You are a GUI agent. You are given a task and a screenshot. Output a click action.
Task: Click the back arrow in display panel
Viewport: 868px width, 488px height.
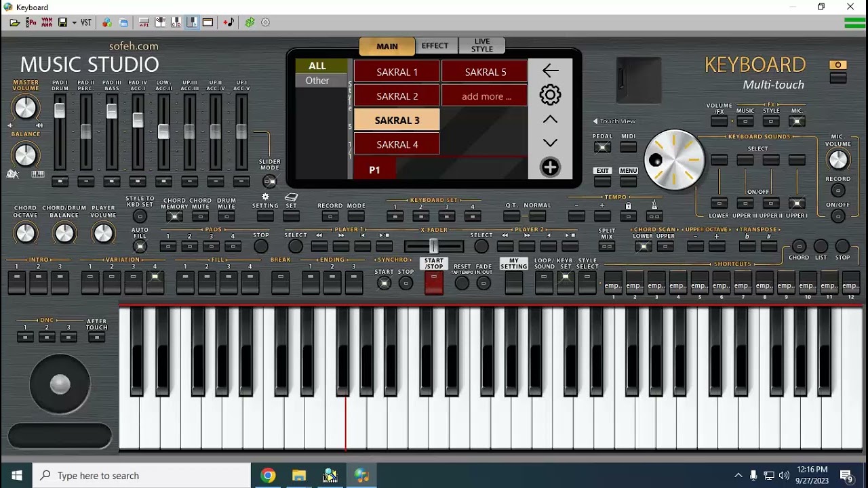(550, 70)
